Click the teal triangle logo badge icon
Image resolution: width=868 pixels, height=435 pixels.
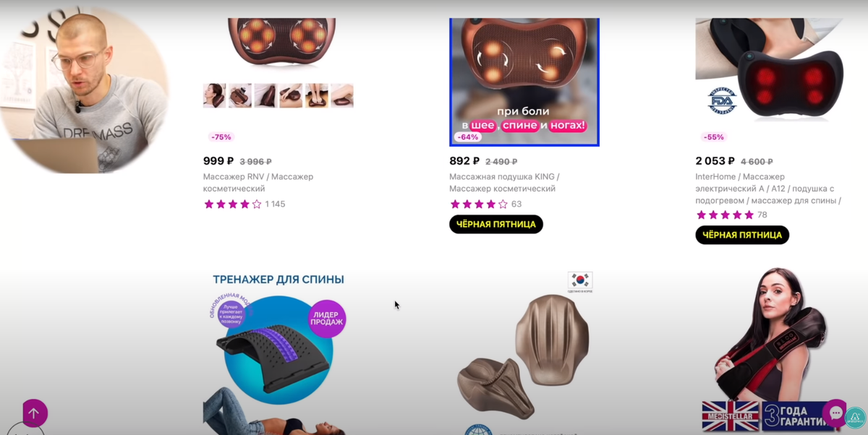pyautogui.click(x=856, y=418)
